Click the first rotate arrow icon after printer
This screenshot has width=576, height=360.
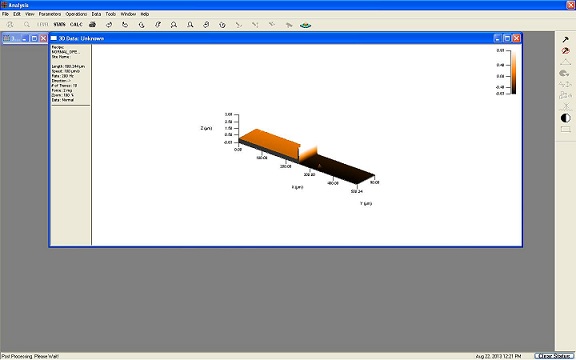coord(109,25)
